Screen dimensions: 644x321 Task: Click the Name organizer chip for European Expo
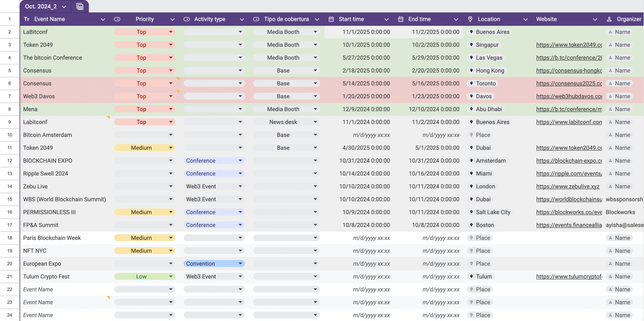(619, 264)
